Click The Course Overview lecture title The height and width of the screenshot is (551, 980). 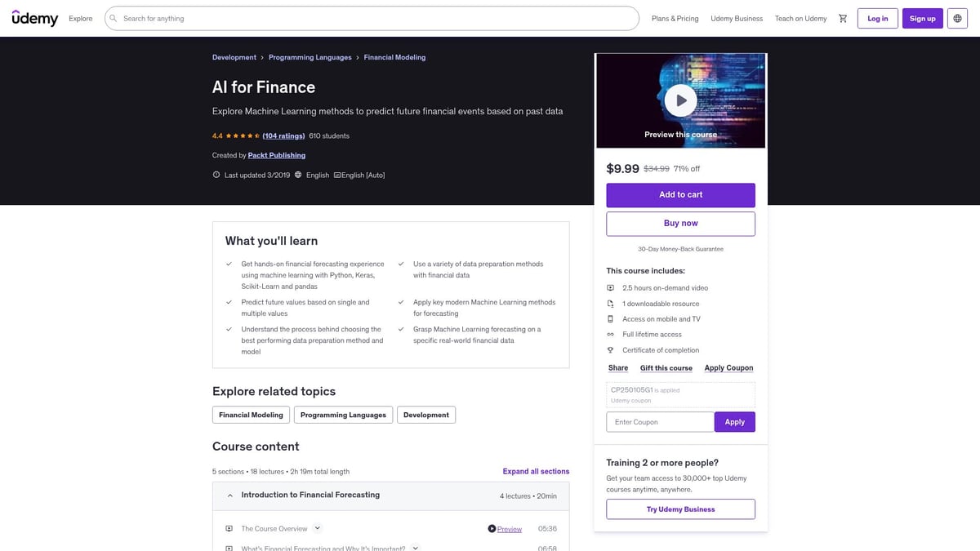click(274, 529)
